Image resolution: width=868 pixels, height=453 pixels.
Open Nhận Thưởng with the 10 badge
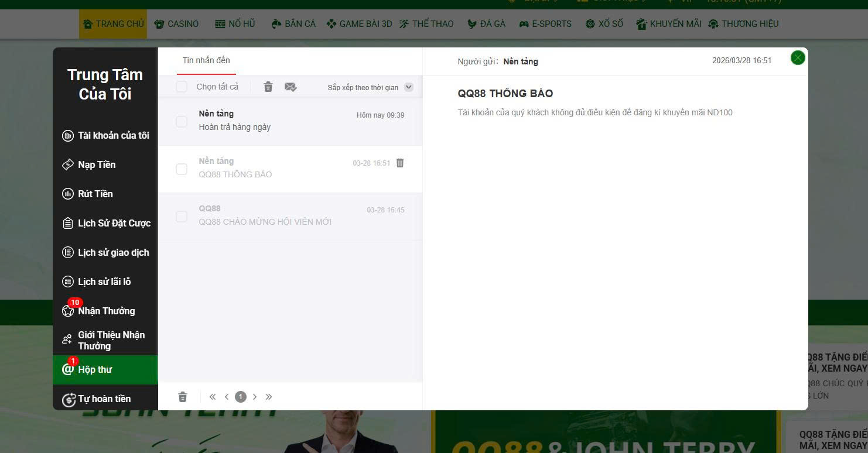click(x=105, y=311)
